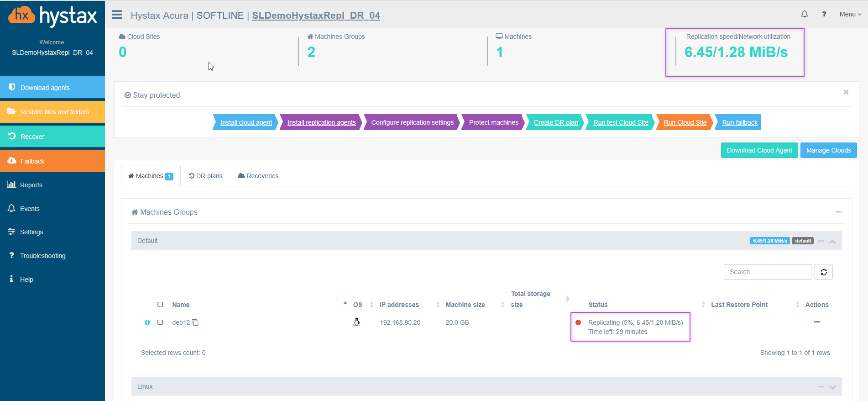Click the refresh icon beside Search
The width and height of the screenshot is (868, 401).
tap(823, 272)
